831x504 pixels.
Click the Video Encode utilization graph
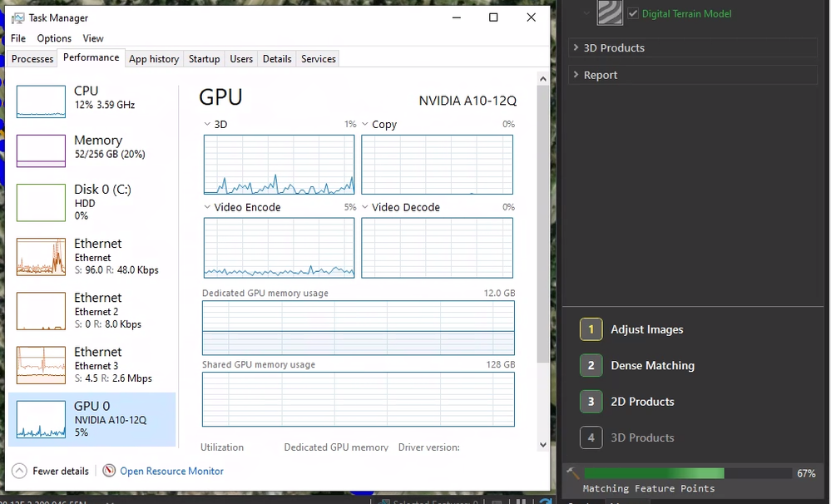tap(279, 248)
